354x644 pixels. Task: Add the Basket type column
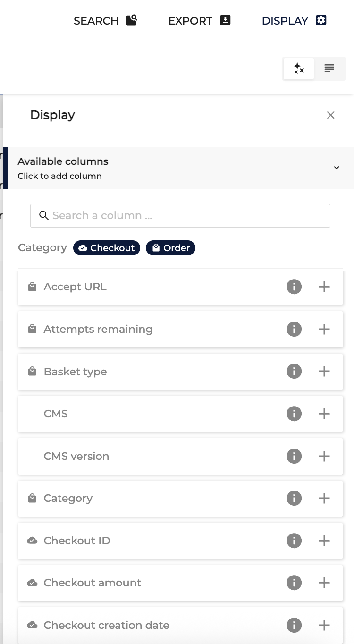(x=324, y=372)
